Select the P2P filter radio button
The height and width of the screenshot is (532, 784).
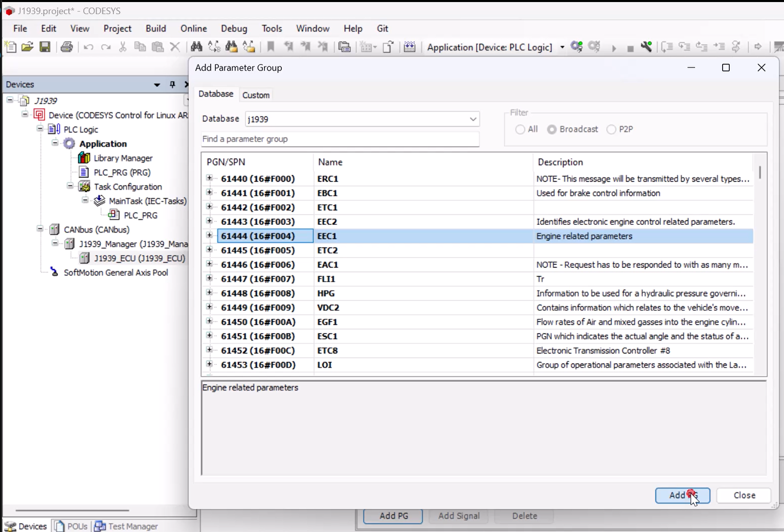coord(611,129)
